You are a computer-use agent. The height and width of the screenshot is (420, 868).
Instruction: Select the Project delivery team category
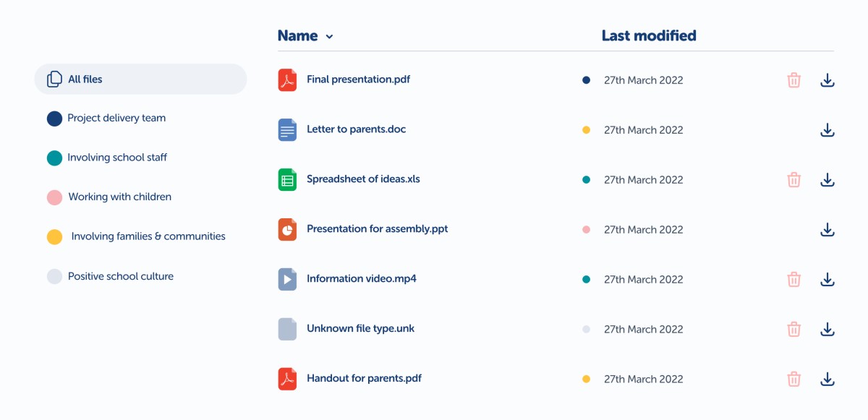point(116,118)
